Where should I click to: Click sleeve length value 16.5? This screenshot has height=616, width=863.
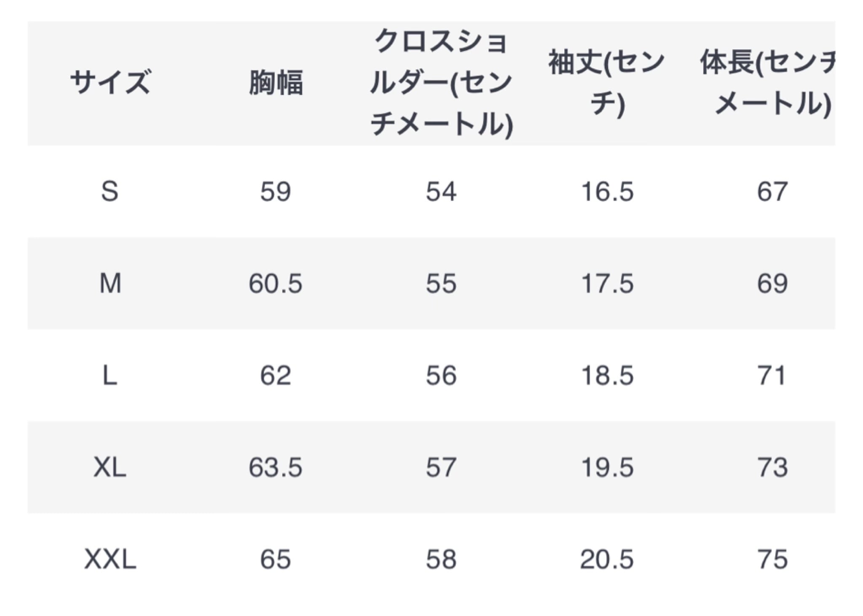[607, 192]
